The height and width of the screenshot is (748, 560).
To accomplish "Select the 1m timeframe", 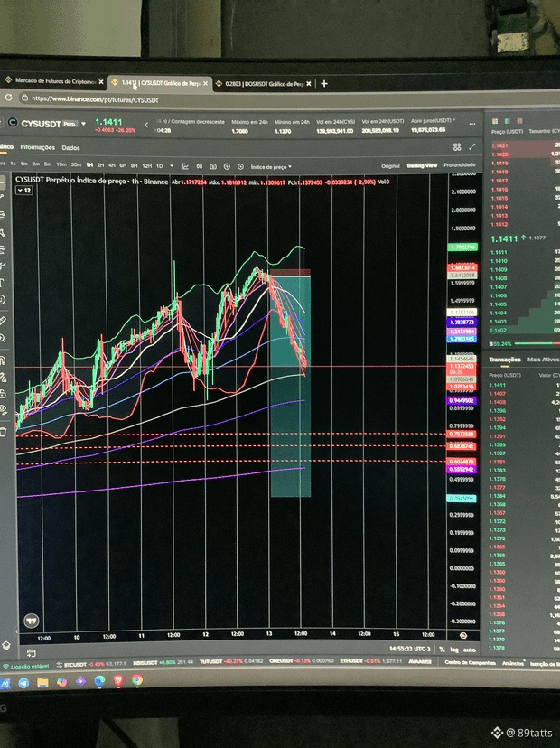I will [24, 164].
